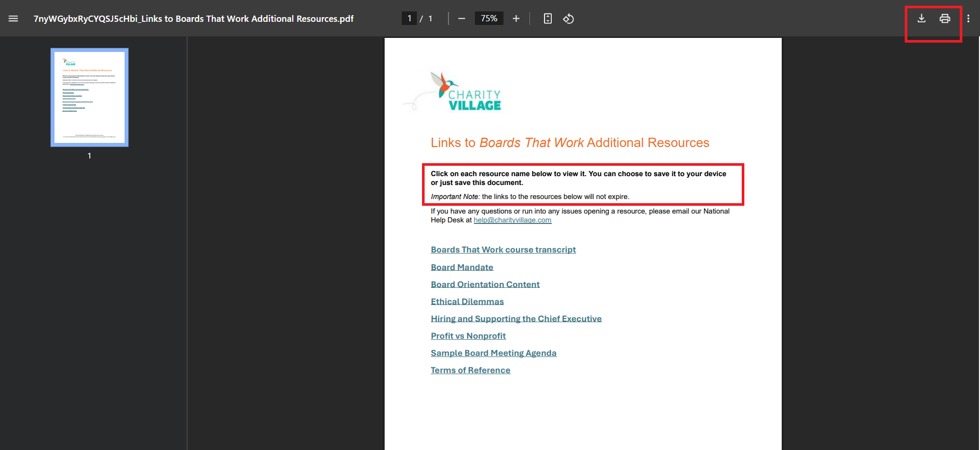This screenshot has height=450, width=980.
Task: Select the page 1 thumbnail
Action: [x=89, y=97]
